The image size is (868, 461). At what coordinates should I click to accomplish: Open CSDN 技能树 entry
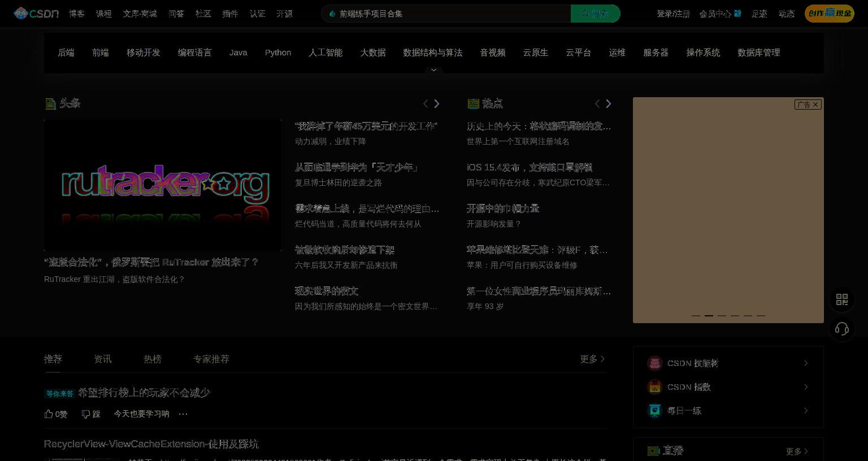point(728,363)
